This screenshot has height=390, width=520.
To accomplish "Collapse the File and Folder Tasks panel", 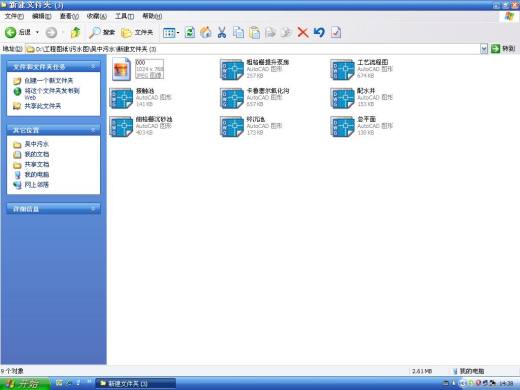I will [x=93, y=67].
